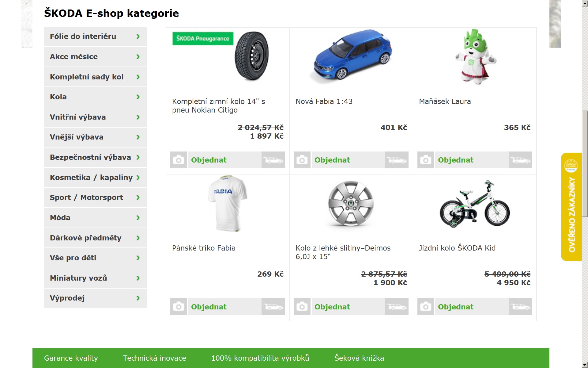Open the Deimos alloy wheel image
588x368 pixels.
[351, 204]
